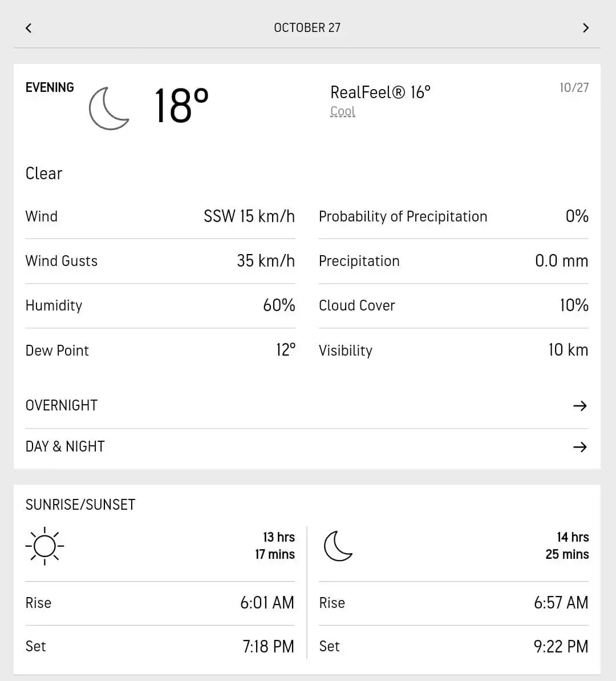This screenshot has height=681, width=616.
Task: Click the Cloud Cover 10% row
Action: click(x=453, y=305)
